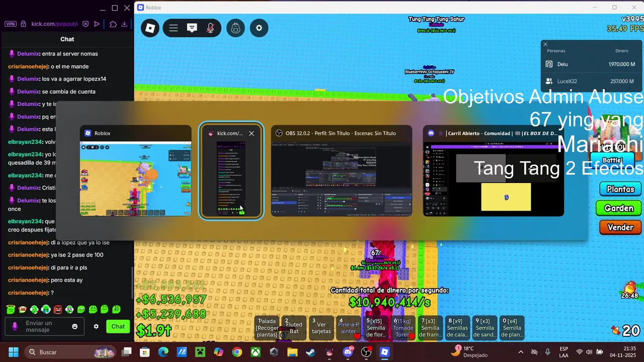Open the emoji picker in chat input
The width and height of the screenshot is (644, 362).
click(x=75, y=326)
